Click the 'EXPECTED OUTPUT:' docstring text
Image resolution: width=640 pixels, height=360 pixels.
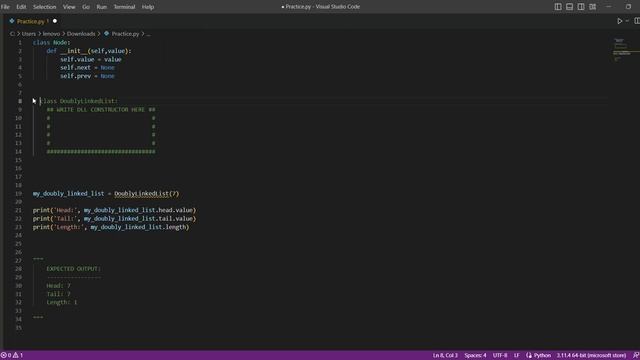(73, 269)
